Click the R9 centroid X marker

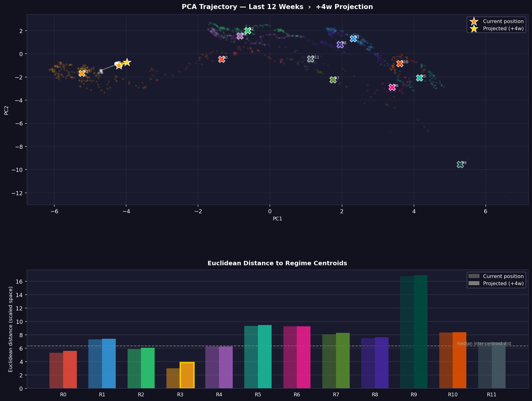coord(460,165)
